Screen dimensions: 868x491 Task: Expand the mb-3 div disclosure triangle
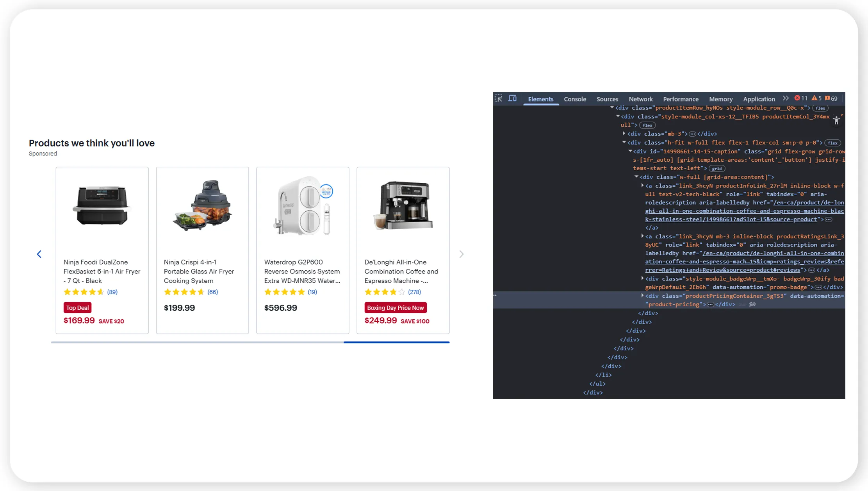[624, 134]
